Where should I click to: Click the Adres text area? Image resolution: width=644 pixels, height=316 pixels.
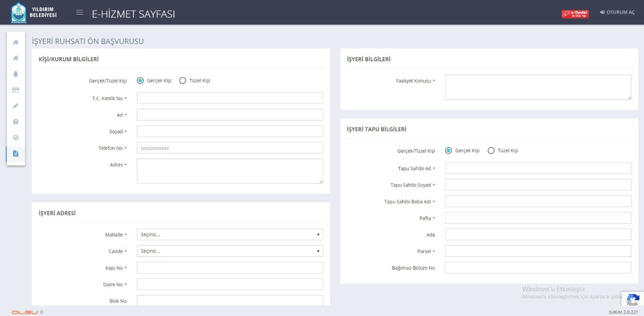[x=230, y=171]
